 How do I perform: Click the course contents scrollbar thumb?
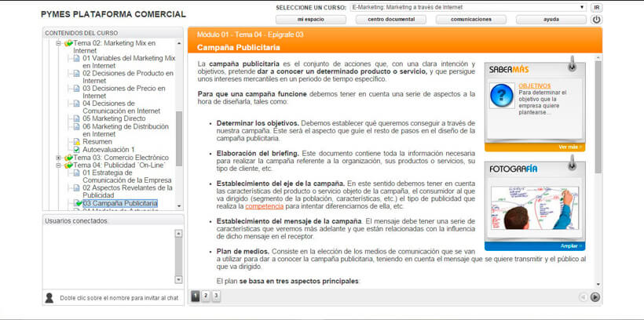[179, 139]
